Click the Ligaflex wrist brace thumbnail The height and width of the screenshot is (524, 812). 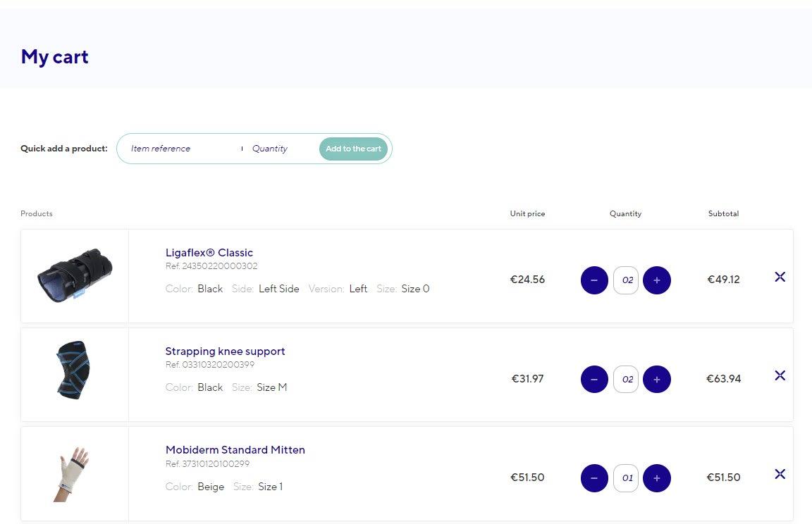(75, 275)
